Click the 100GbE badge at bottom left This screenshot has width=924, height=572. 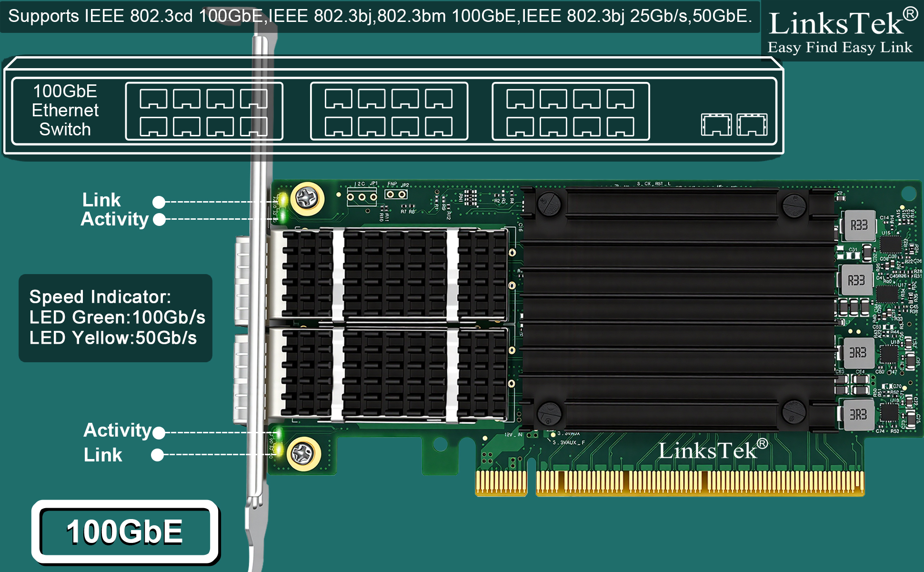click(125, 532)
